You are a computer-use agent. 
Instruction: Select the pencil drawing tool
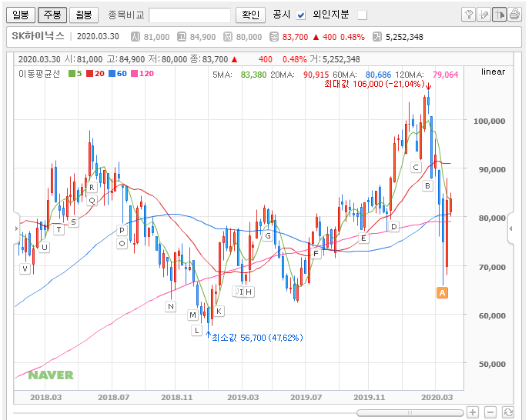483,15
